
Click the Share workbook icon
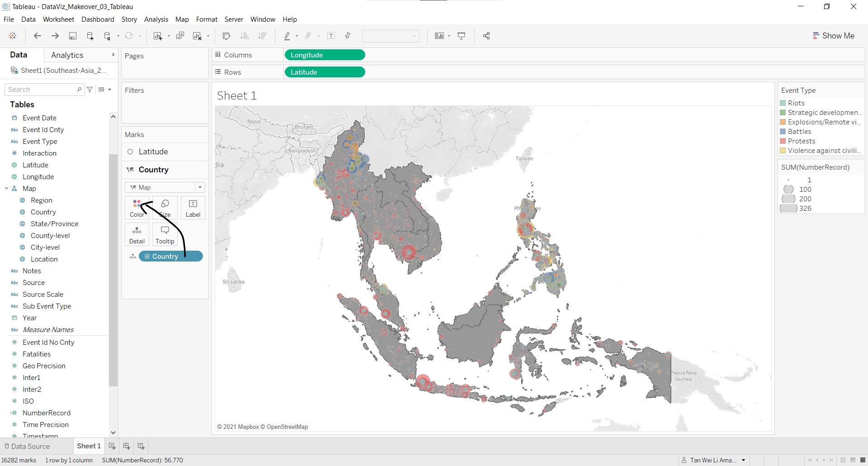(486, 36)
